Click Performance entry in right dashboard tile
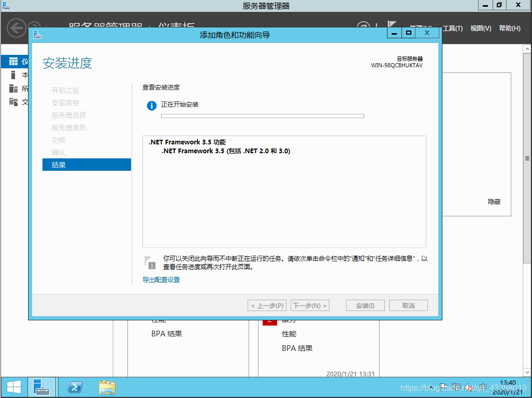 (289, 334)
